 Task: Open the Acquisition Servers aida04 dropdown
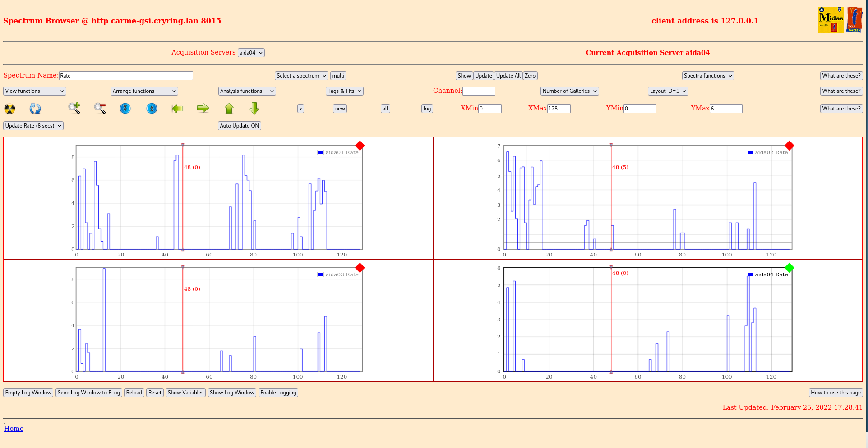point(251,53)
